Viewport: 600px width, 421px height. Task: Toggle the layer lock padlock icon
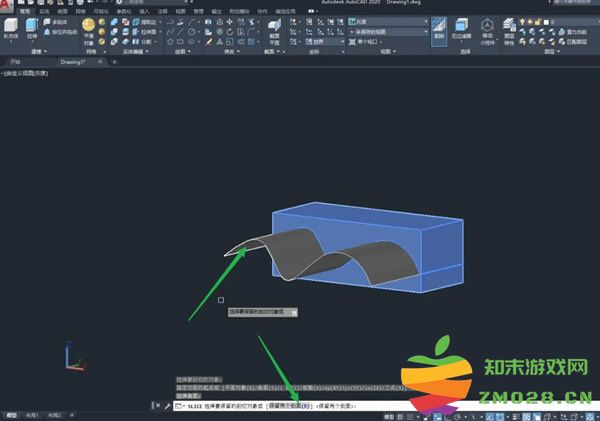(x=538, y=22)
